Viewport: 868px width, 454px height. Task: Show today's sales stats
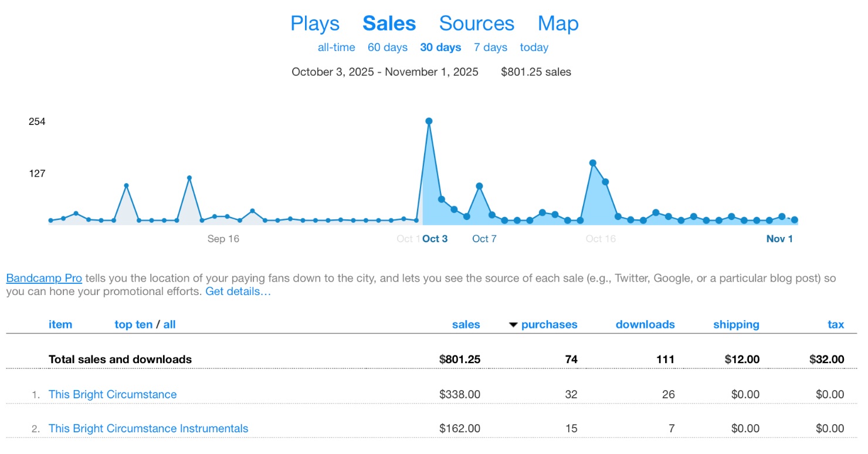(x=534, y=48)
